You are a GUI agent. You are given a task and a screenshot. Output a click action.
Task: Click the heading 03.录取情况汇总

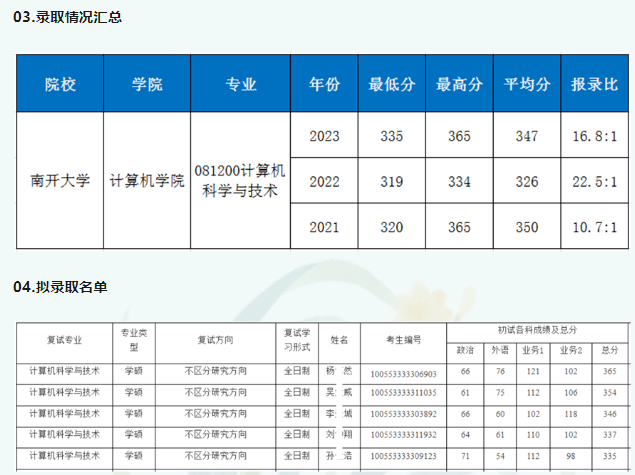point(68,17)
